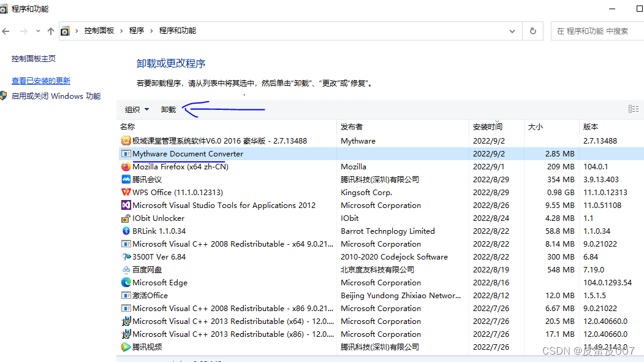Select the 腾讯会议 icon
This screenshot has width=644, height=362.
(126, 179)
